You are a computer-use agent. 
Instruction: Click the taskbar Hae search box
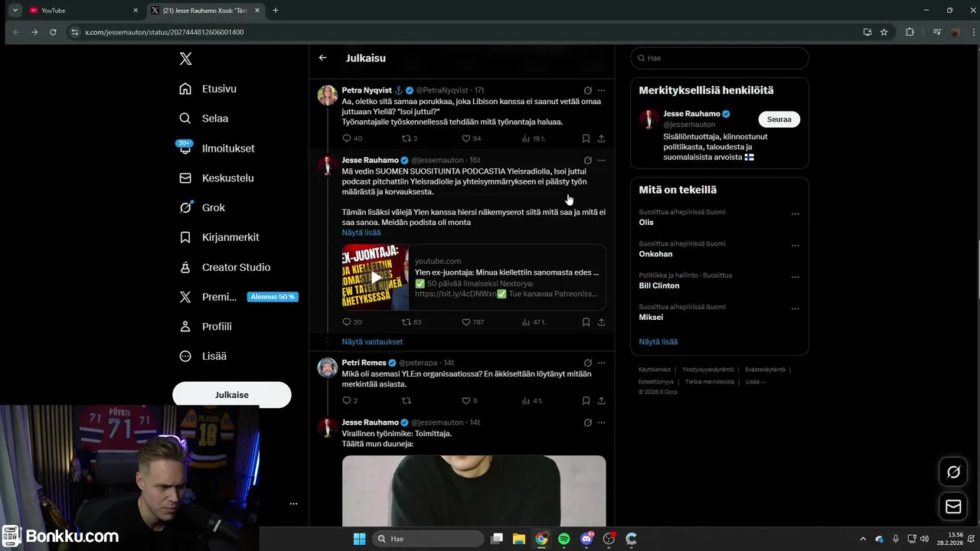[427, 539]
